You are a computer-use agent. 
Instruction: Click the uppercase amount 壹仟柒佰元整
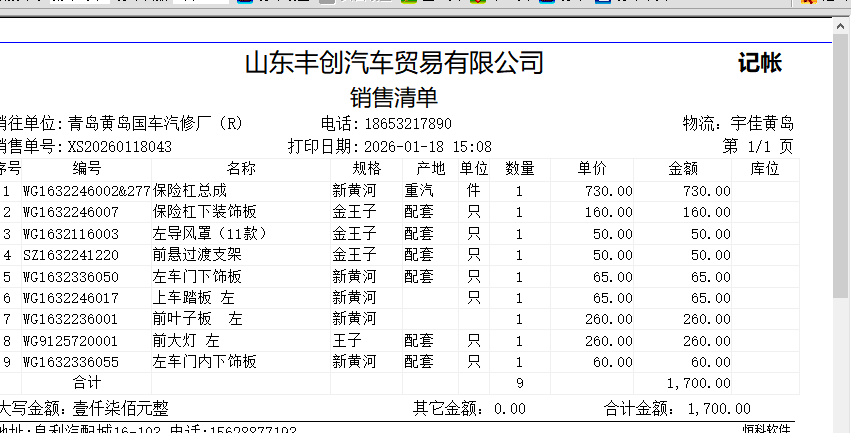[x=121, y=408]
